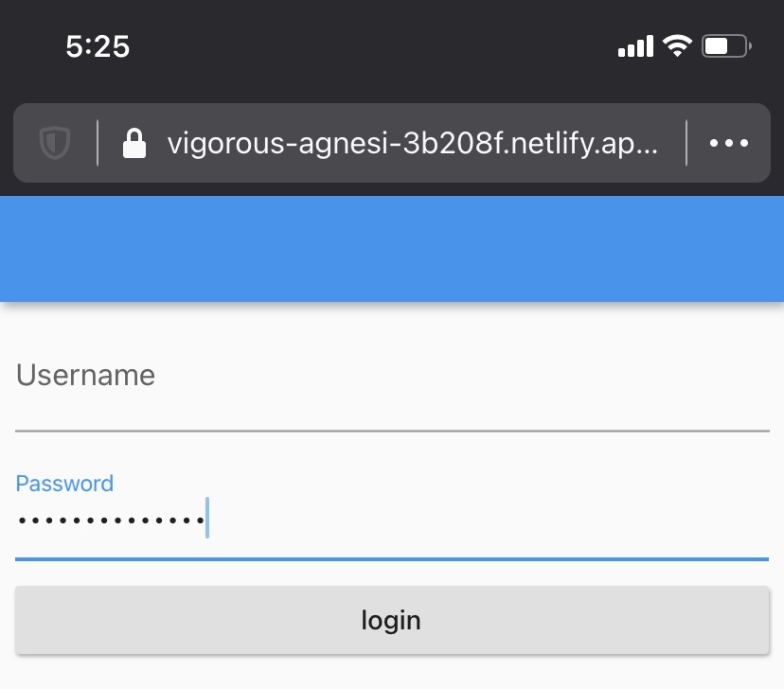The height and width of the screenshot is (689, 784).
Task: Tap the Wi-Fi status icon
Action: pos(676,45)
